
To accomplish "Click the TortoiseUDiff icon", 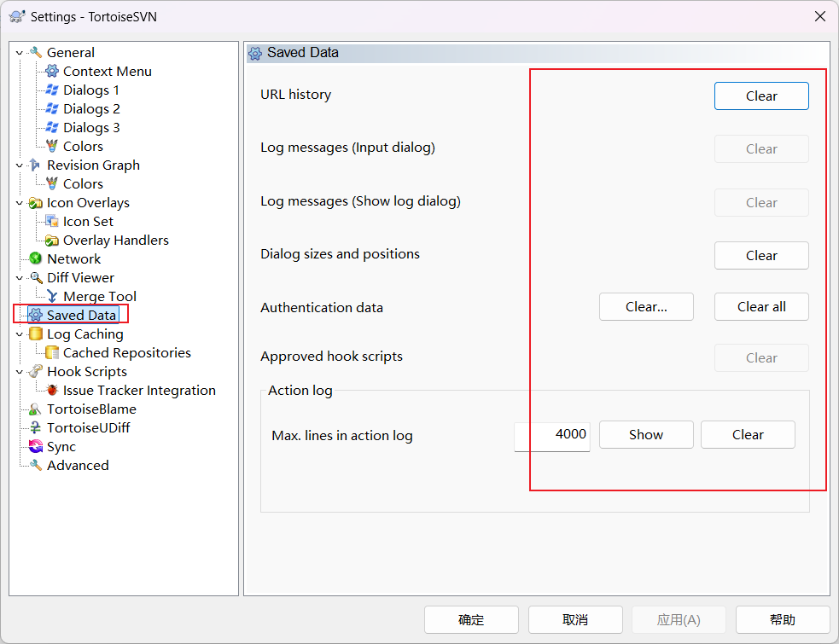I will [35, 428].
